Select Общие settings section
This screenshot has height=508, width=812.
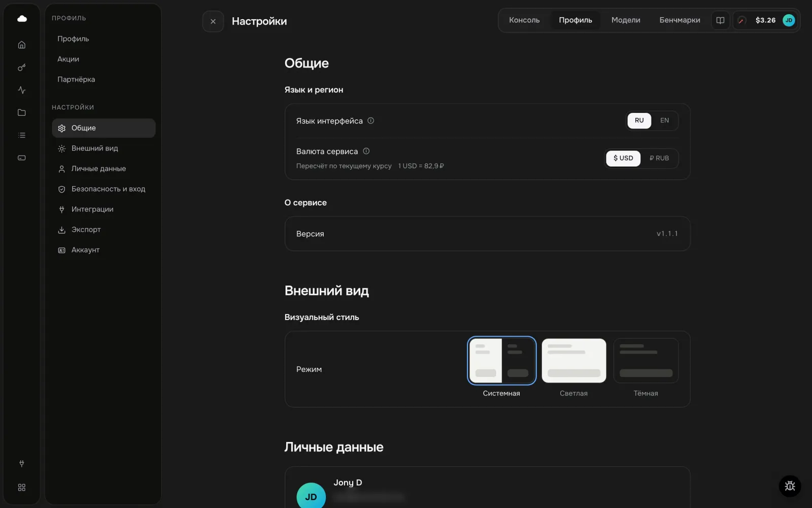[x=104, y=128]
